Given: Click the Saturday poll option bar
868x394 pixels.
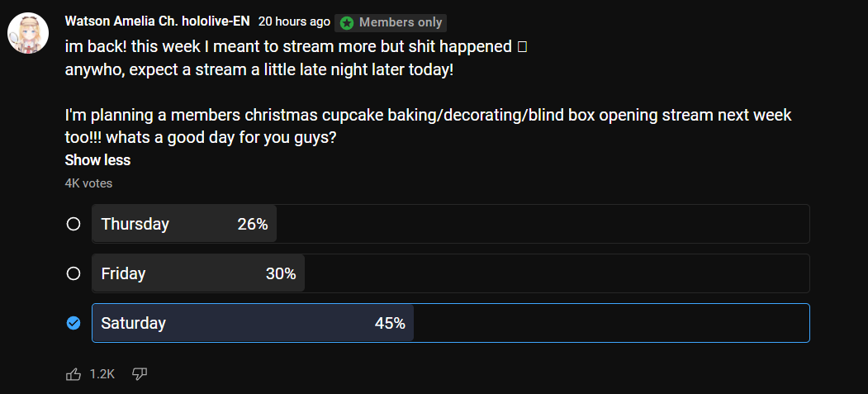Looking at the screenshot, I should 451,323.
